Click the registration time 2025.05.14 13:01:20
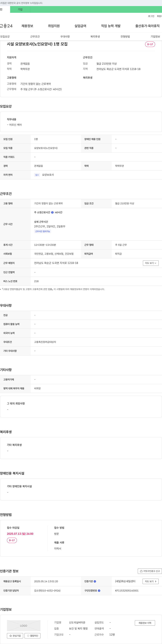The image size is (162, 644). point(46,581)
